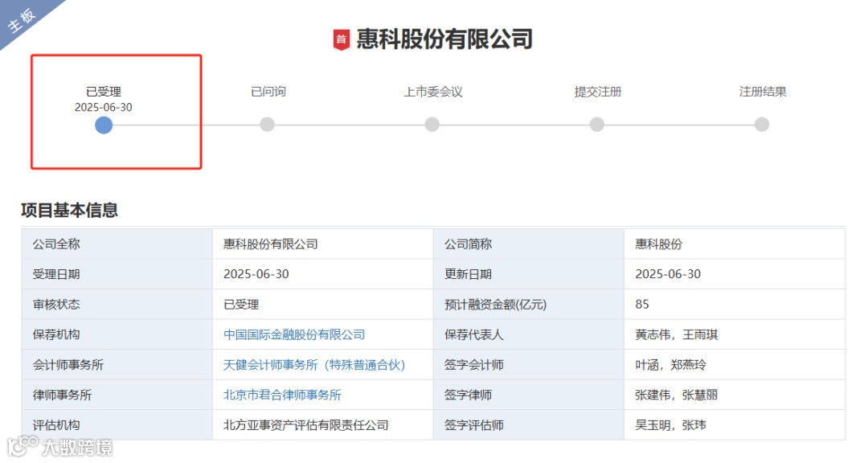Click the 惠科股份 short name value
The width and height of the screenshot is (868, 463).
[659, 244]
